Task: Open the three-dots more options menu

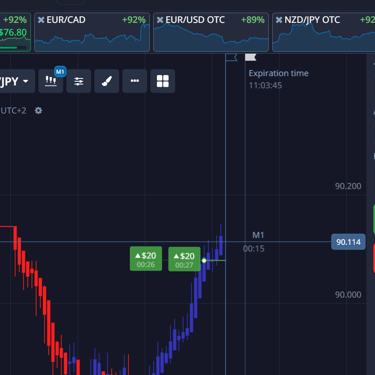Action: pyautogui.click(x=135, y=81)
